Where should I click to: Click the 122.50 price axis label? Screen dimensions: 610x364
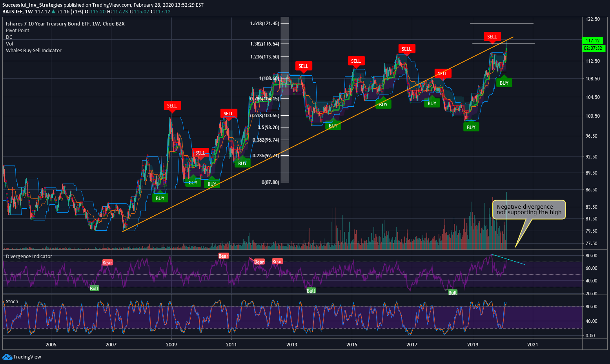tap(593, 19)
